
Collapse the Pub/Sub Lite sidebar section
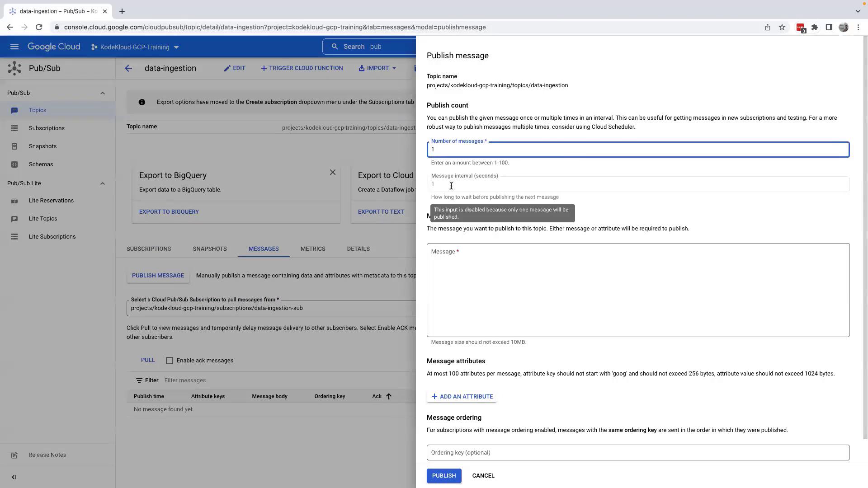[x=103, y=183]
